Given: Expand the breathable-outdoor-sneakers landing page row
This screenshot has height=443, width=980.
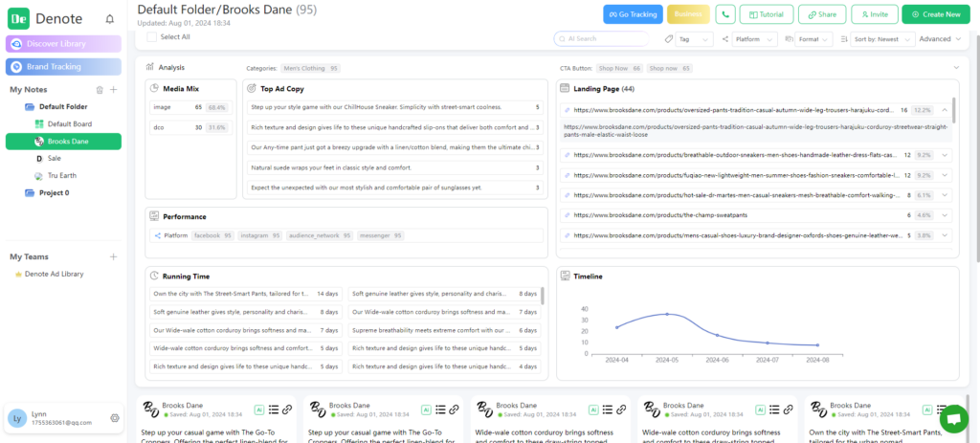Looking at the screenshot, I should tap(944, 154).
